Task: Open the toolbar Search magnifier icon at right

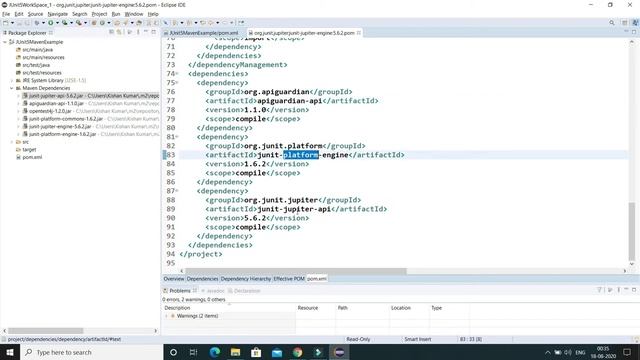Action: pyautogui.click(x=611, y=23)
